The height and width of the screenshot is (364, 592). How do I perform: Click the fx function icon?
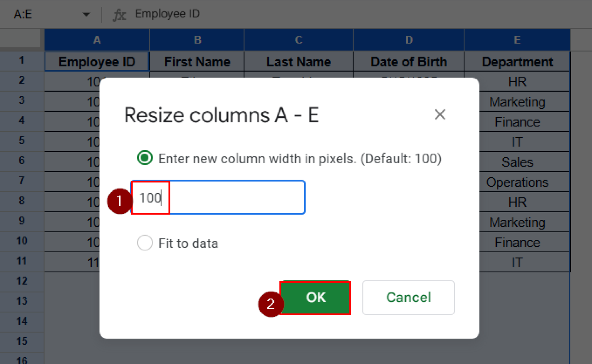(119, 14)
